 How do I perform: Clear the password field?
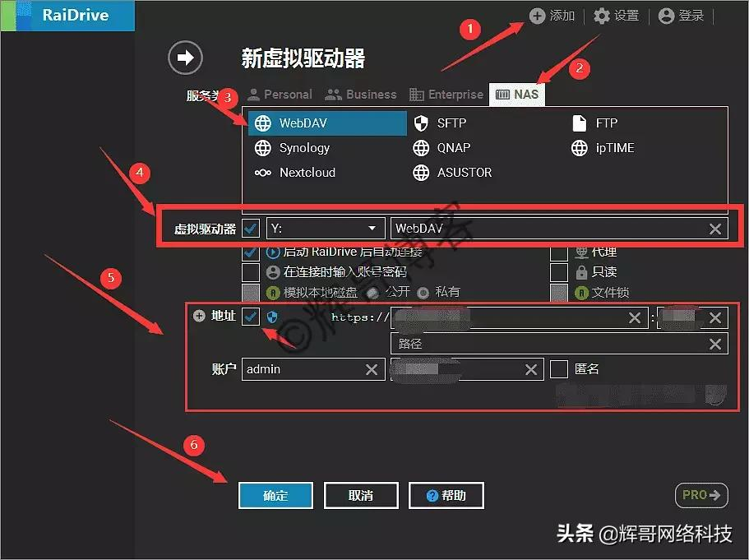[530, 369]
